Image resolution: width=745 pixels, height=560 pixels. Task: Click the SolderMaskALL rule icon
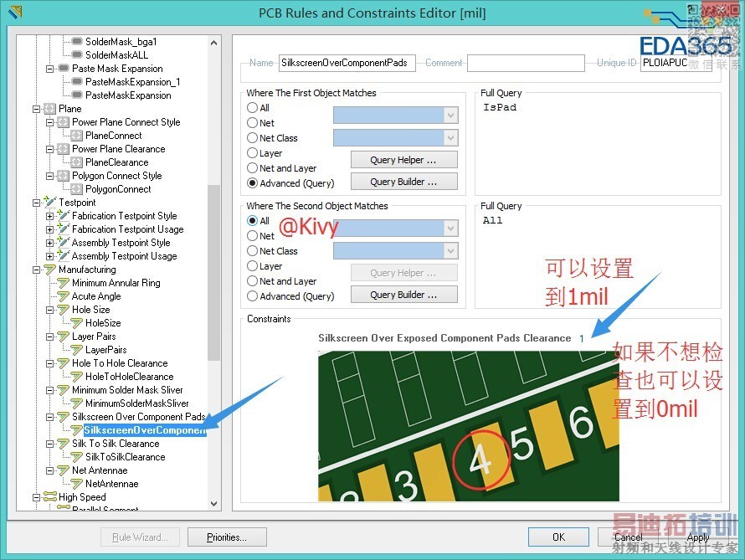click(77, 55)
